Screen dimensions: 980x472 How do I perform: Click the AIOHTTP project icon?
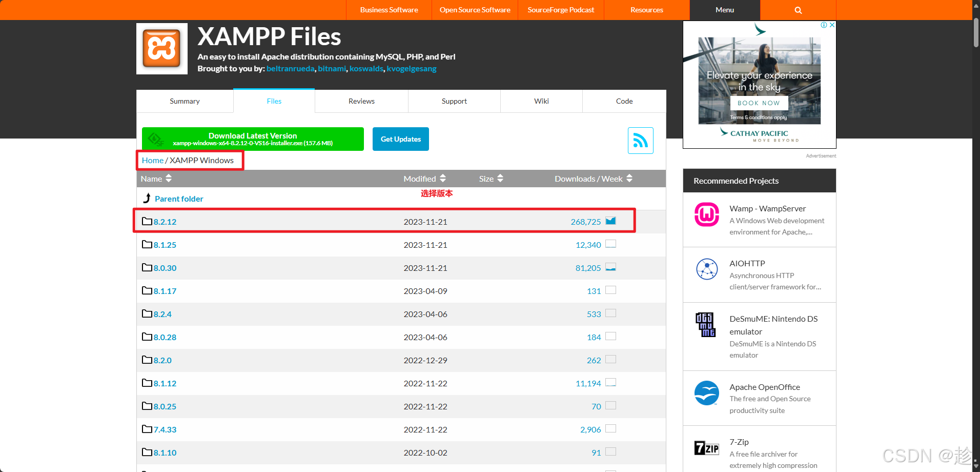(707, 269)
